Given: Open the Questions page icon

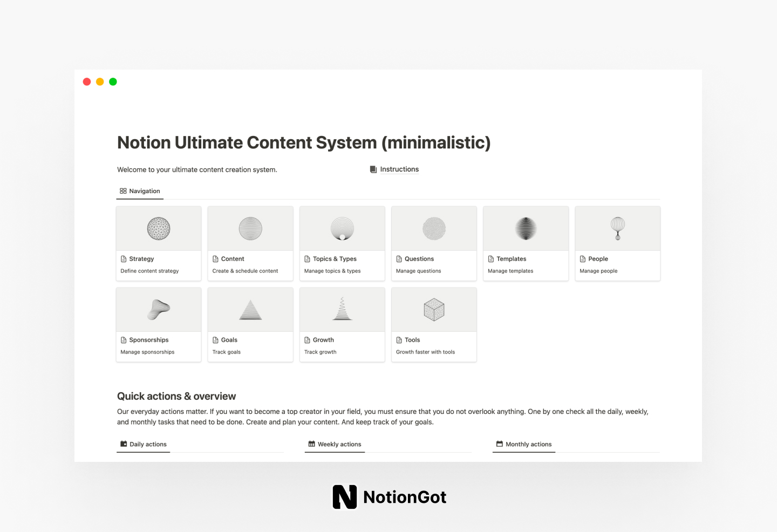Looking at the screenshot, I should point(399,258).
